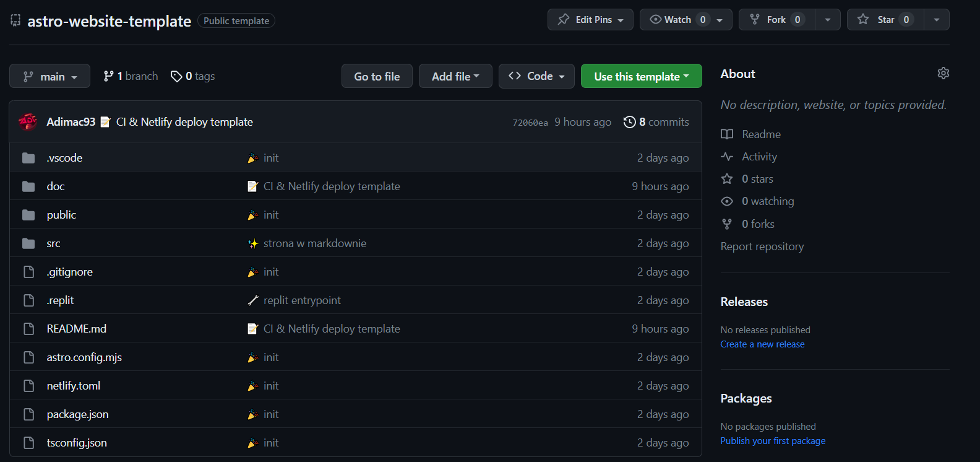
Task: Click the .vscode folder icon
Action: click(x=28, y=158)
